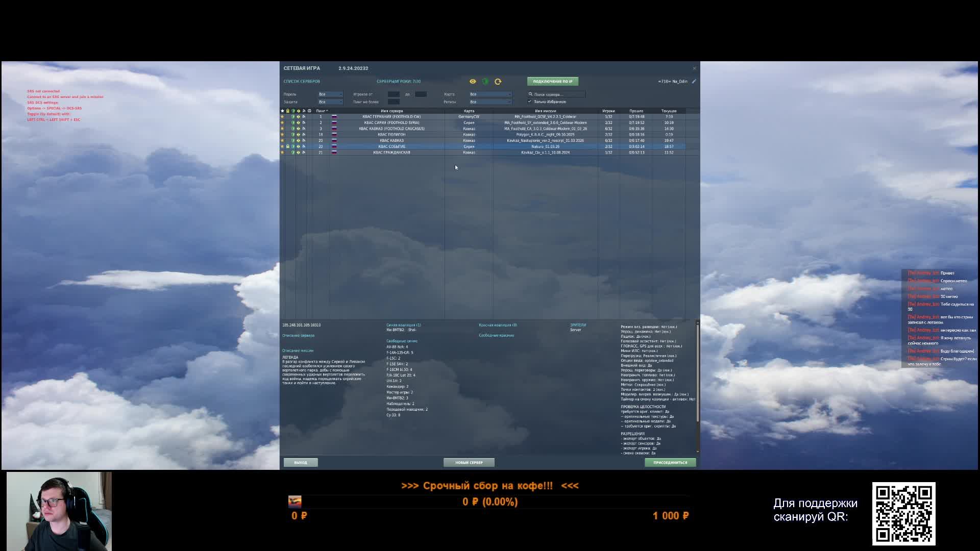Open the Пароль filter dropdown
Screen dimensions: 980x551
coord(330,94)
